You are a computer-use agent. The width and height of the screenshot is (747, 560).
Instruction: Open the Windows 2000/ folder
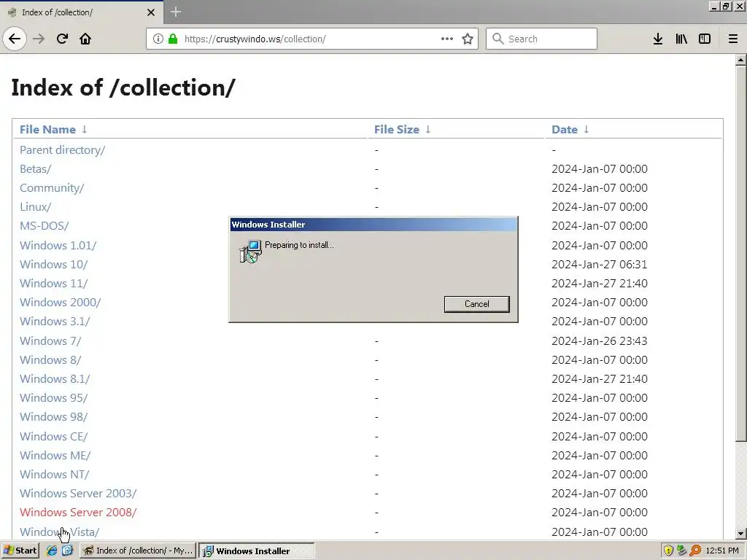click(61, 303)
